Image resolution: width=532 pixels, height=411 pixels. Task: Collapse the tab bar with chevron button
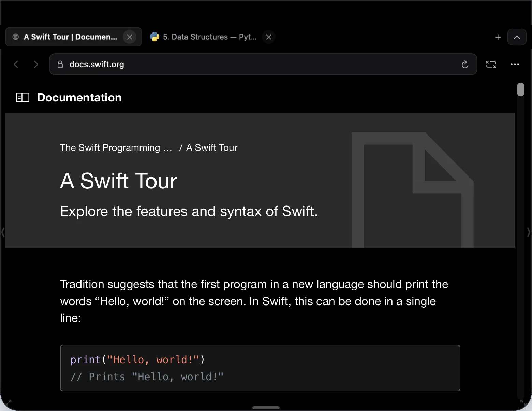517,37
